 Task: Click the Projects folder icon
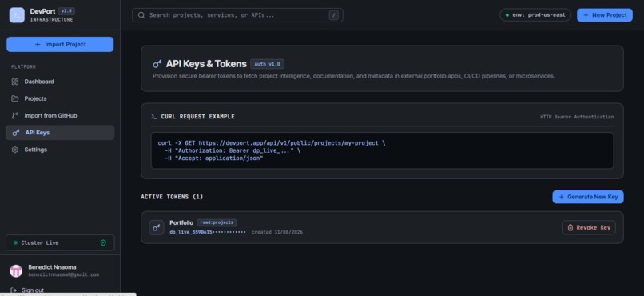click(x=15, y=98)
